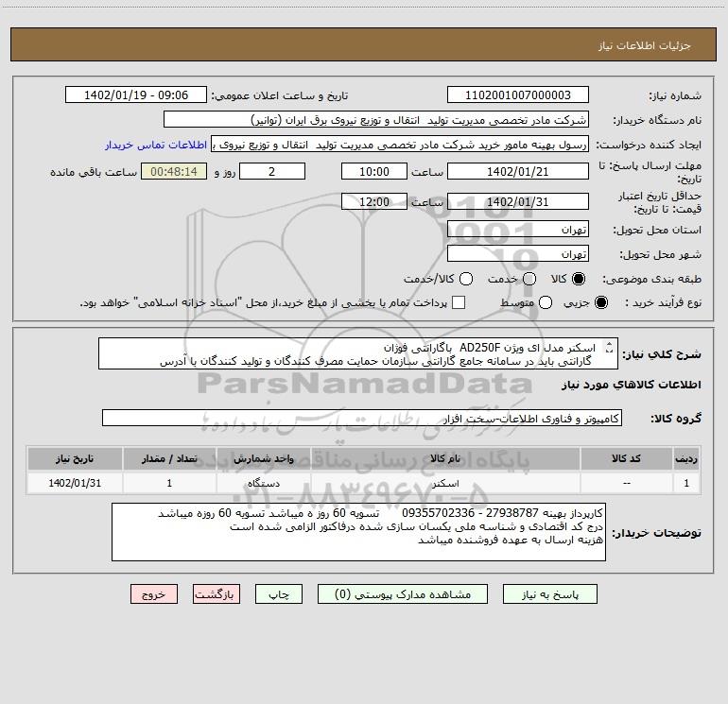
Task: Click مشاهده مدارک پیوستی (0) button
Action: pos(403,594)
